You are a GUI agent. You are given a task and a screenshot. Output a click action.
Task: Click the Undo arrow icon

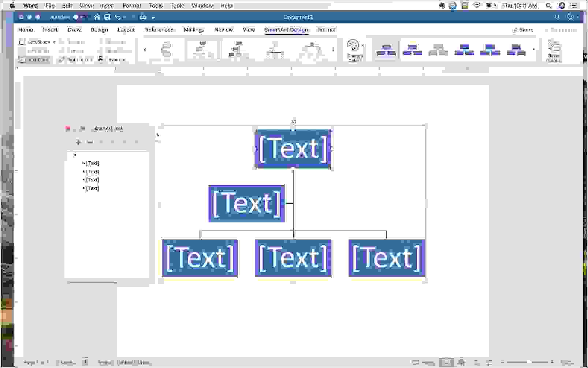(x=118, y=17)
